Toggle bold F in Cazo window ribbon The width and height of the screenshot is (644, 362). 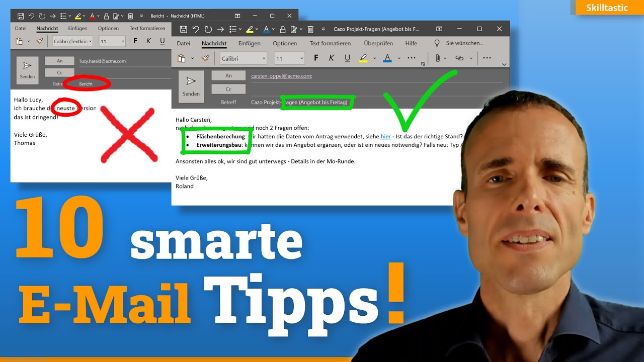click(316, 58)
